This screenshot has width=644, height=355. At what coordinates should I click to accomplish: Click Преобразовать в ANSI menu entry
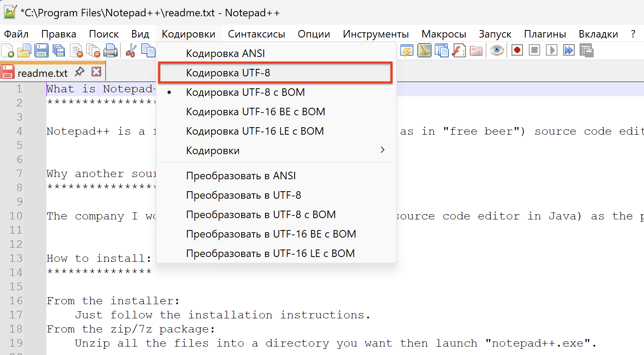tap(241, 176)
